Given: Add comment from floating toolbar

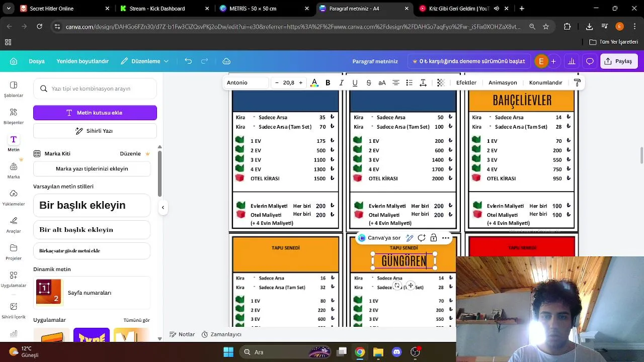Looking at the screenshot, I should (x=422, y=238).
